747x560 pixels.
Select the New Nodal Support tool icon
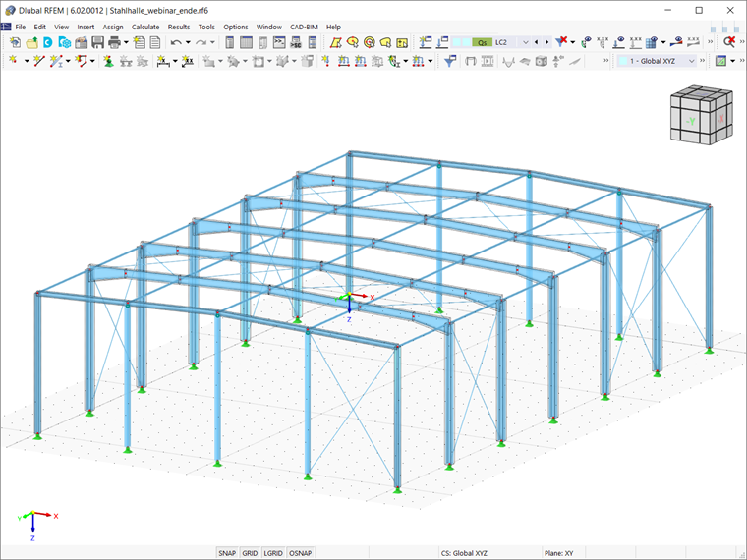109,61
